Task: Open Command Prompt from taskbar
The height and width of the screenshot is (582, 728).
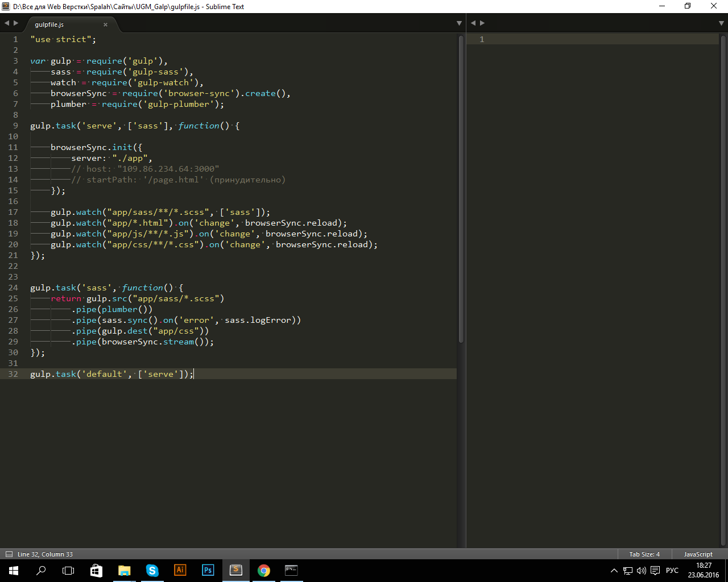Action: tap(291, 571)
